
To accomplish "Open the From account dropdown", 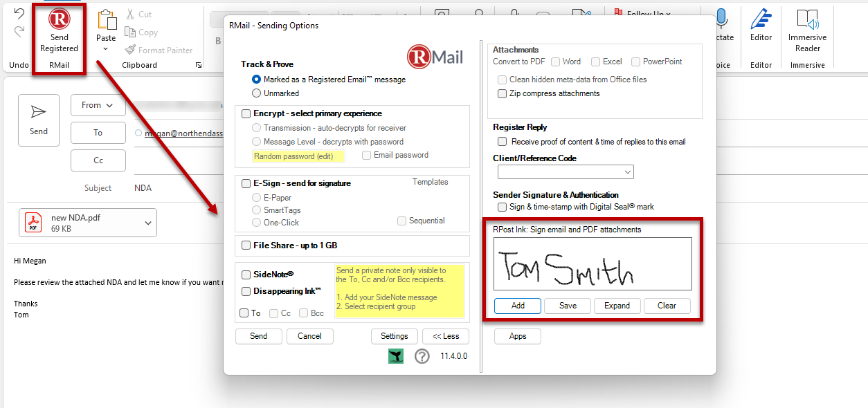I will click(x=98, y=105).
